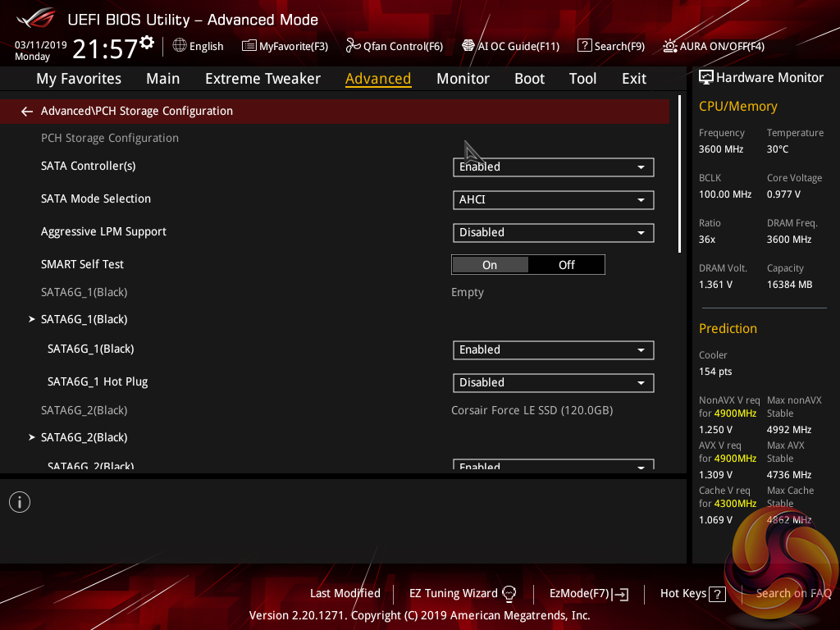Click the back arrow to leave PCH Storage Configuration
840x630 pixels.
click(27, 112)
